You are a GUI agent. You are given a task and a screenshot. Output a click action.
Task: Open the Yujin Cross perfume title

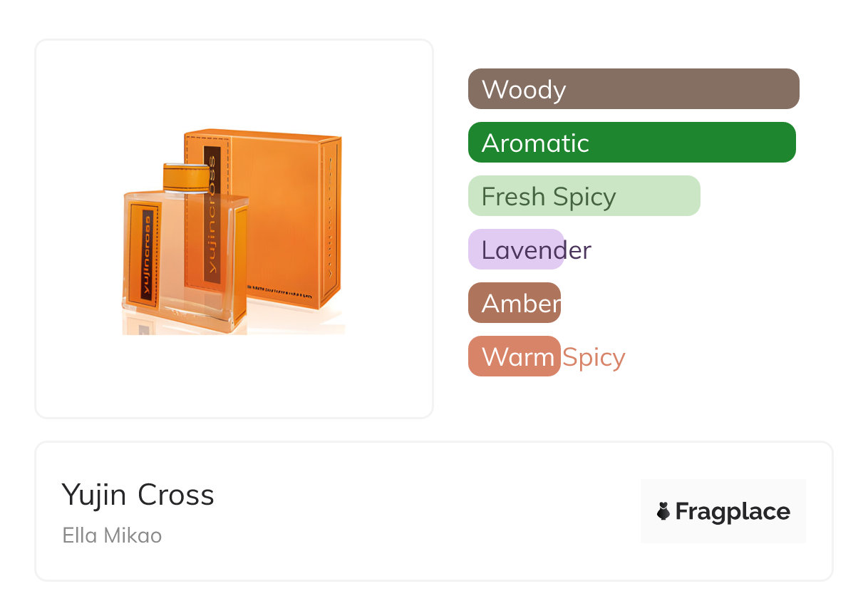[138, 495]
